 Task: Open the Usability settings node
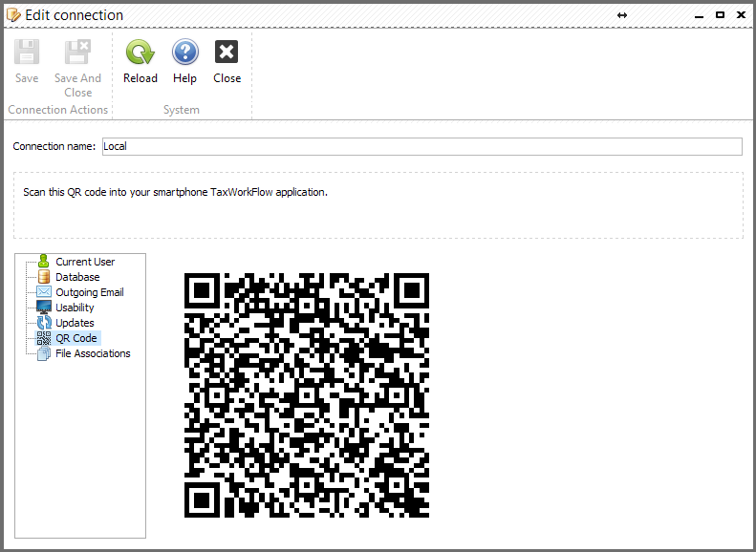[75, 308]
